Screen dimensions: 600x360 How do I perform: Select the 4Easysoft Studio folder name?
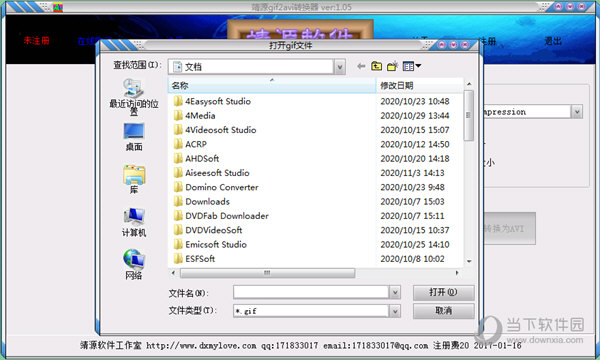coord(218,101)
